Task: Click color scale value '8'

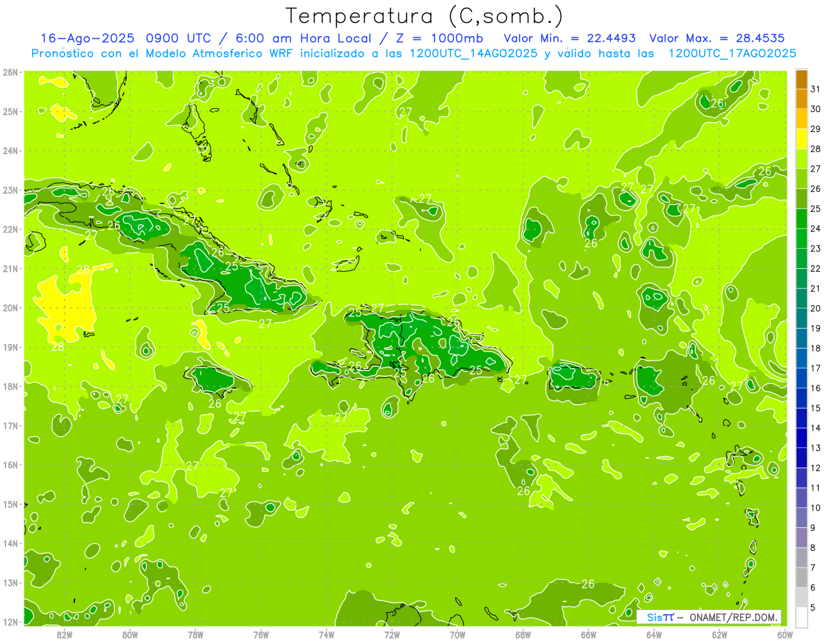Action: point(813,547)
